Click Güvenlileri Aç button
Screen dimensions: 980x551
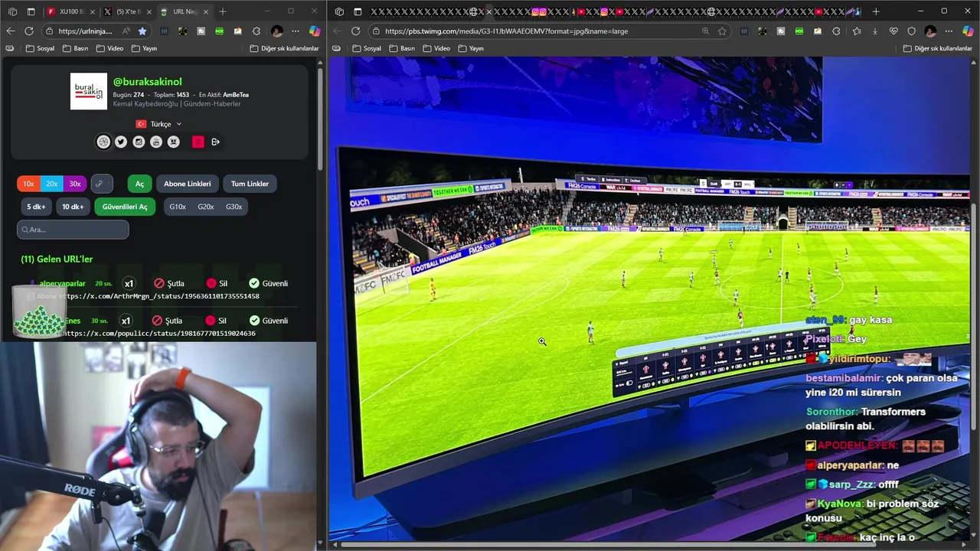click(125, 207)
